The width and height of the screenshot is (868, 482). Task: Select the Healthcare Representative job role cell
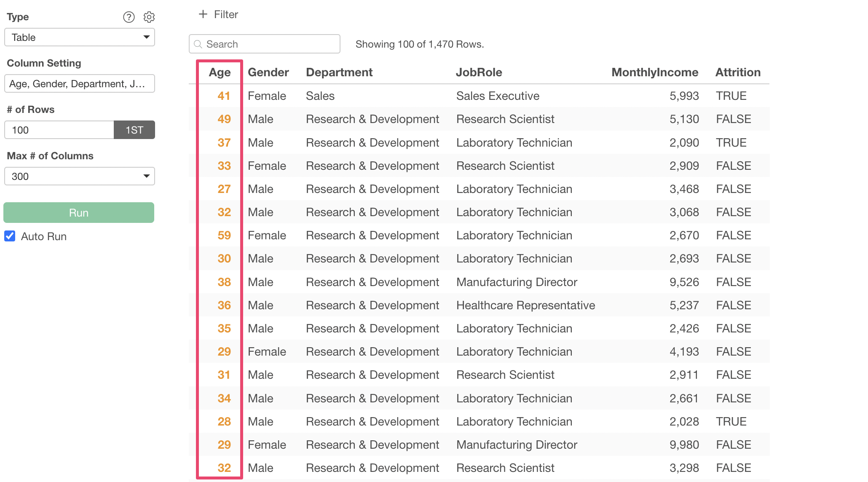(525, 305)
